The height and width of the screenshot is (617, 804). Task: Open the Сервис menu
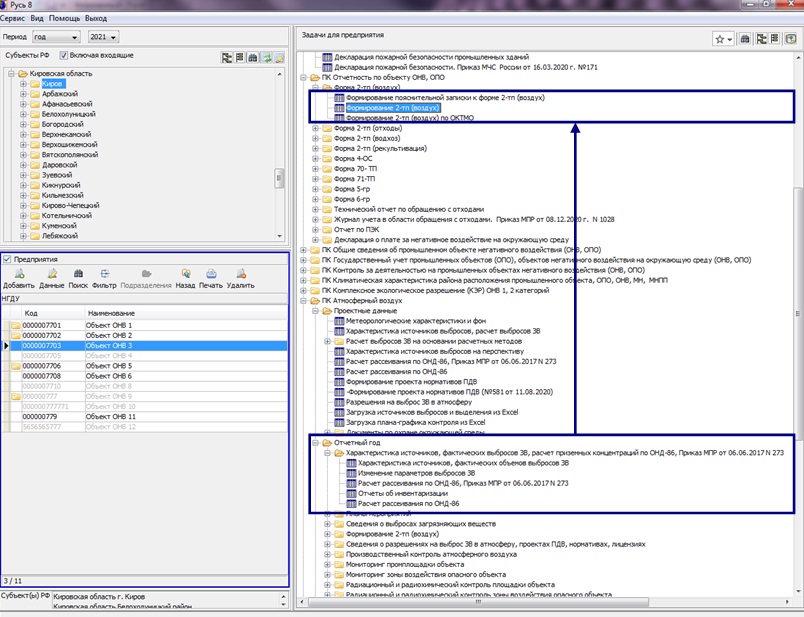(x=13, y=19)
